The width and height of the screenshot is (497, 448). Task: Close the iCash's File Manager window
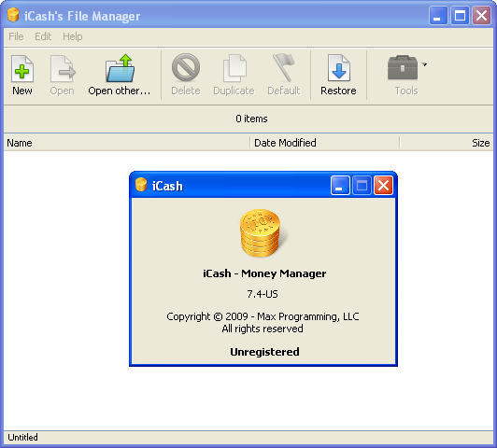(x=482, y=15)
